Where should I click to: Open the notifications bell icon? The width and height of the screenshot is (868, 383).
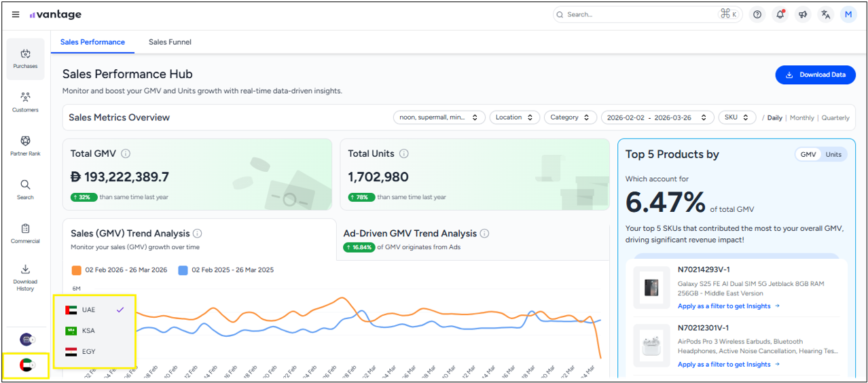point(780,15)
